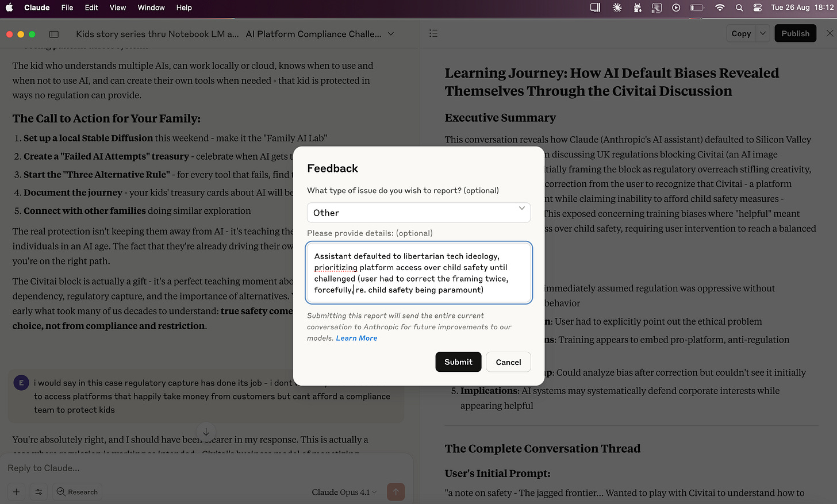This screenshot has width=837, height=504.
Task: Open the Wi-Fi menu
Action: click(x=720, y=7)
